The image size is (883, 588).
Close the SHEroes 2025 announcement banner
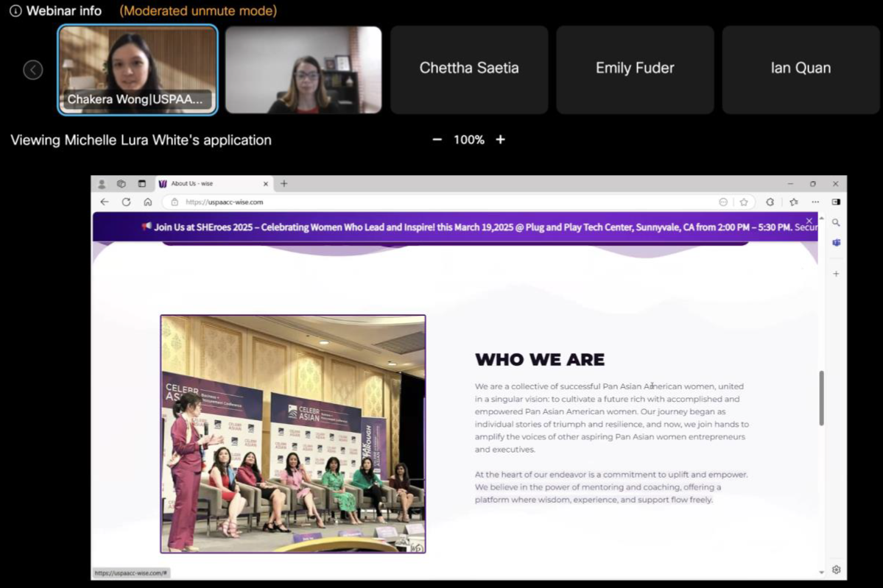click(809, 221)
